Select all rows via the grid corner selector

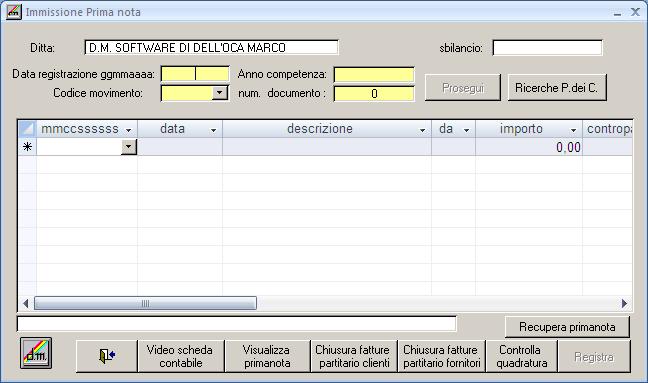(27, 128)
